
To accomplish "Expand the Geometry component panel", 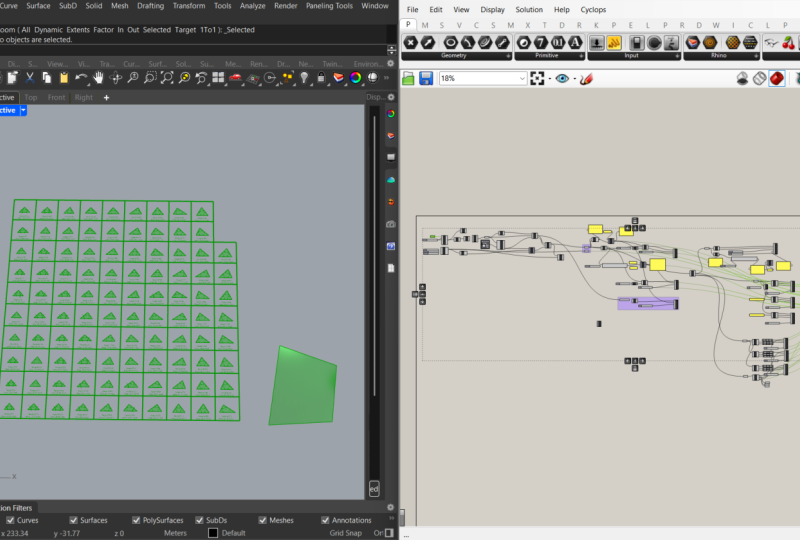I will tap(508, 56).
